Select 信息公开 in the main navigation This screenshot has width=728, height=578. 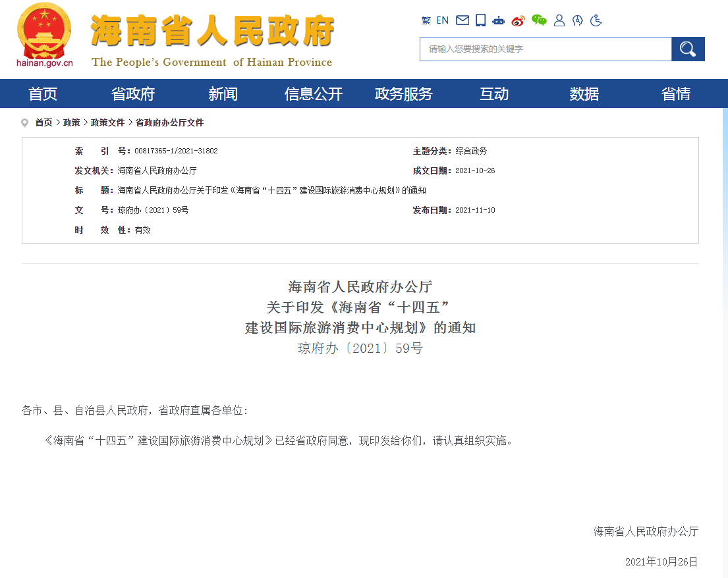point(314,94)
